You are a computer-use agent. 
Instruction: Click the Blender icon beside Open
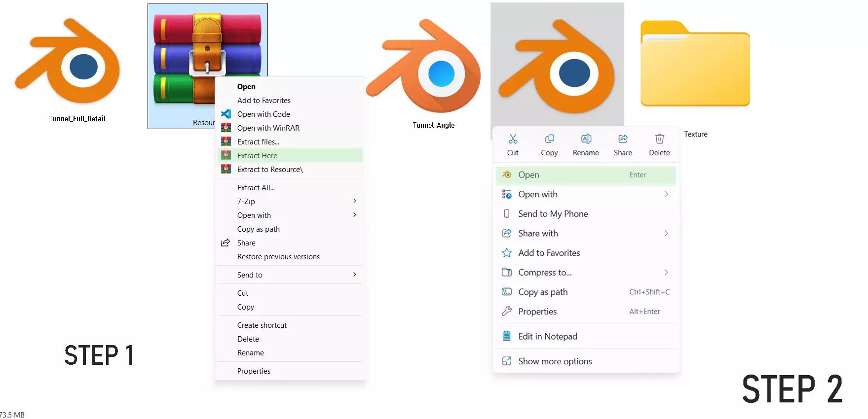(507, 175)
